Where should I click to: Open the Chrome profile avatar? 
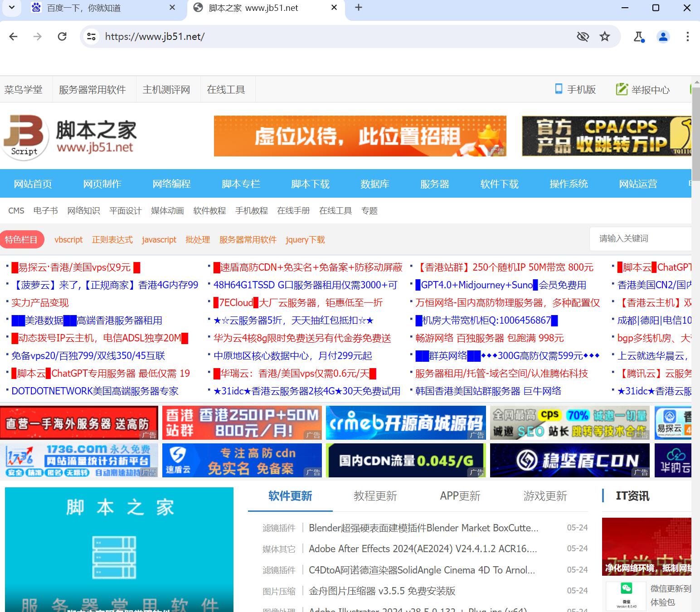(663, 36)
